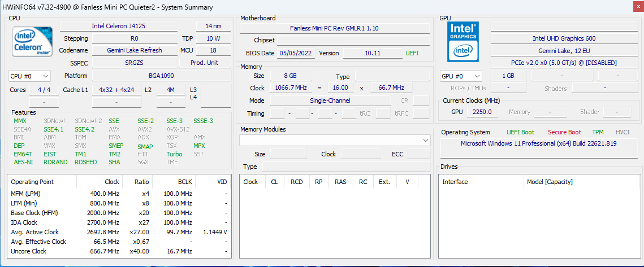
Task: Click the AES-NI feature label
Action: pos(22,162)
